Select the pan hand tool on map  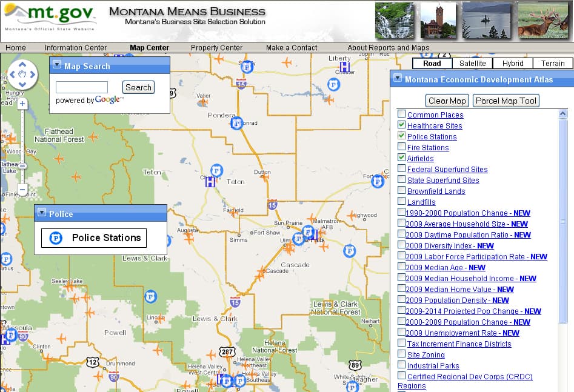[22, 73]
